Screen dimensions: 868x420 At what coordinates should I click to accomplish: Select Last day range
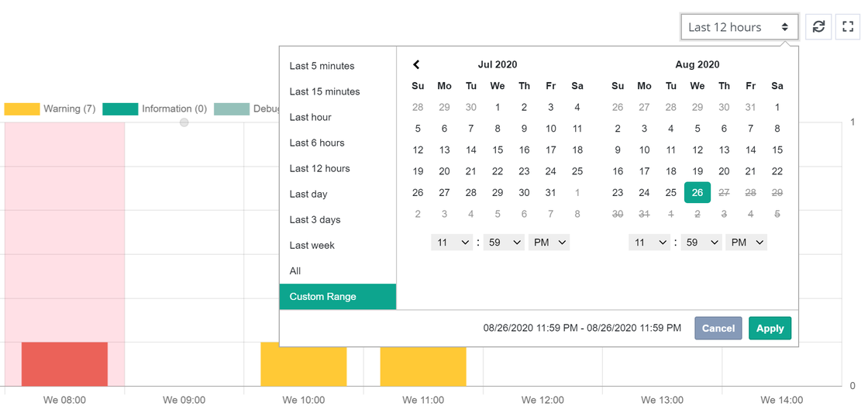pos(338,195)
